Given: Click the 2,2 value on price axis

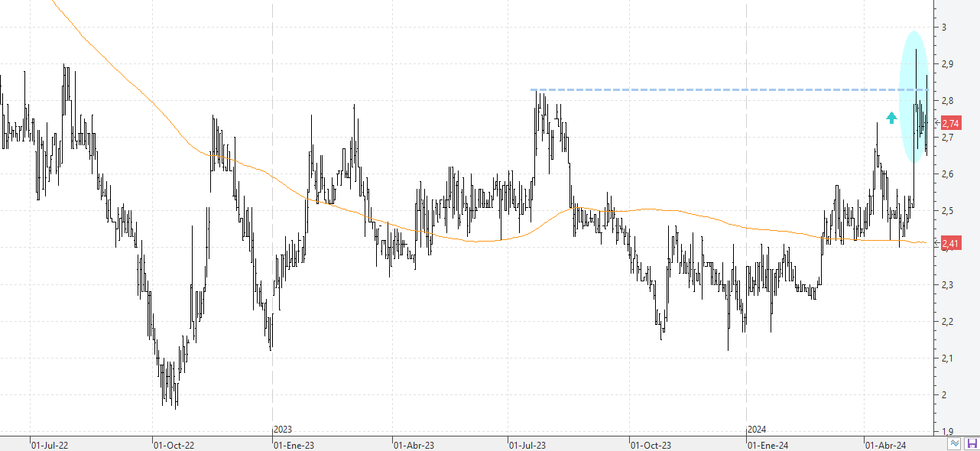Looking at the screenshot, I should pyautogui.click(x=948, y=322).
